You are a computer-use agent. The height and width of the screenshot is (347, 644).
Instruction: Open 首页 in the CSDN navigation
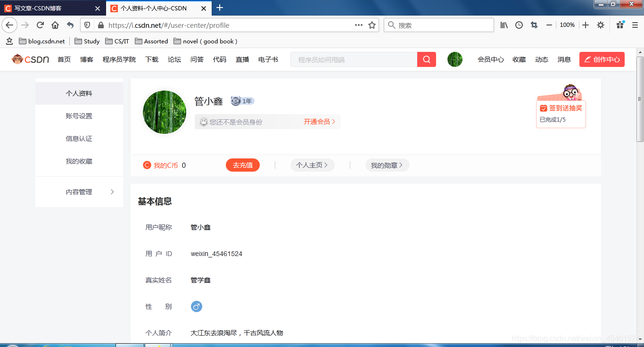coord(64,59)
